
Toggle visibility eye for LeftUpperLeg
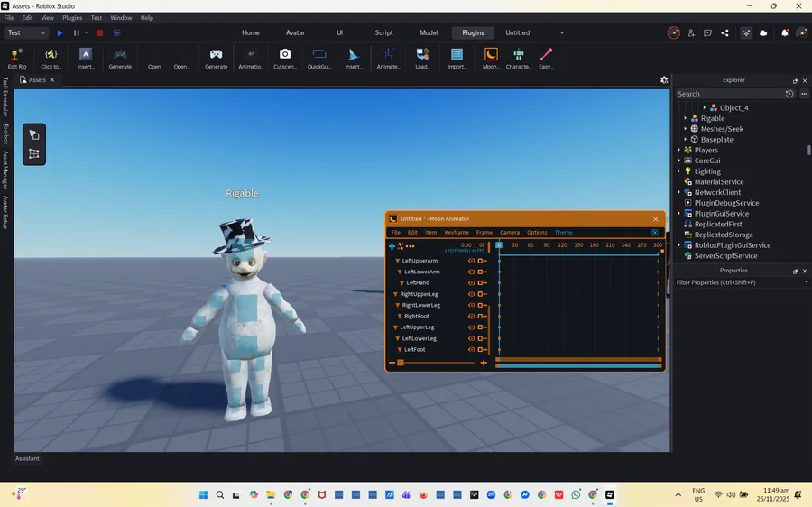(472, 327)
